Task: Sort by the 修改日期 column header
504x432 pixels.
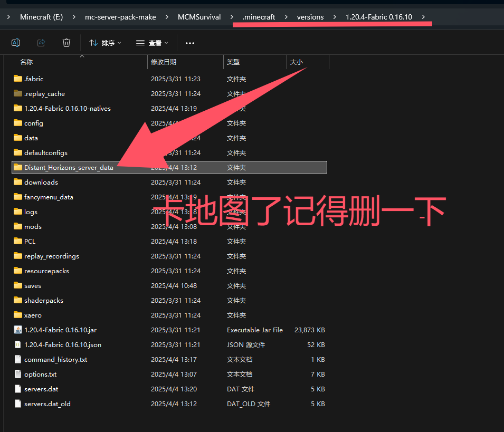Action: 164,62
